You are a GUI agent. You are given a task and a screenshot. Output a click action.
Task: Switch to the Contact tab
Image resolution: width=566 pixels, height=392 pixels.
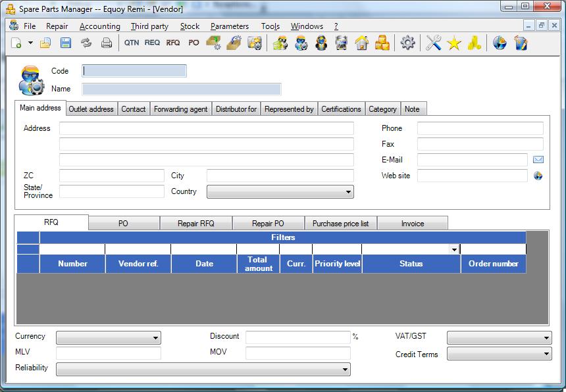[133, 109]
